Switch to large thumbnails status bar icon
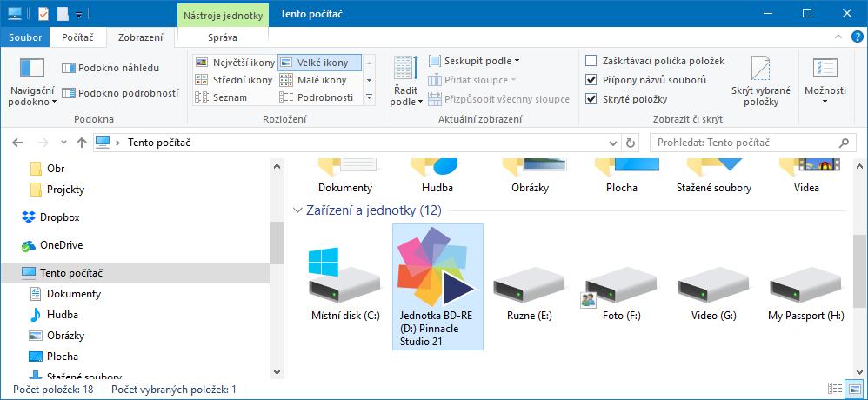 point(855,389)
